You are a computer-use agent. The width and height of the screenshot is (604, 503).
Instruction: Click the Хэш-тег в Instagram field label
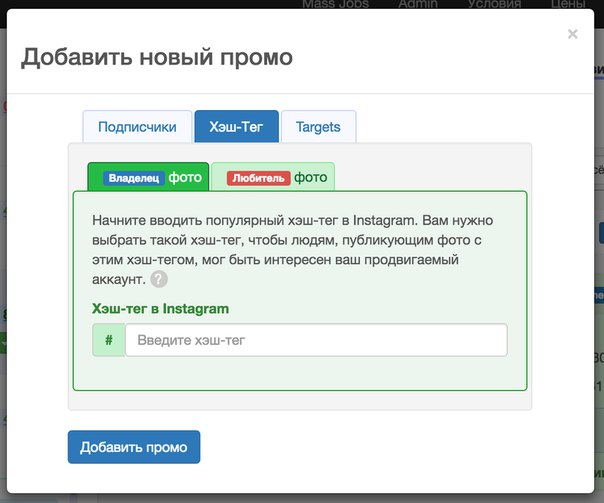point(160,309)
